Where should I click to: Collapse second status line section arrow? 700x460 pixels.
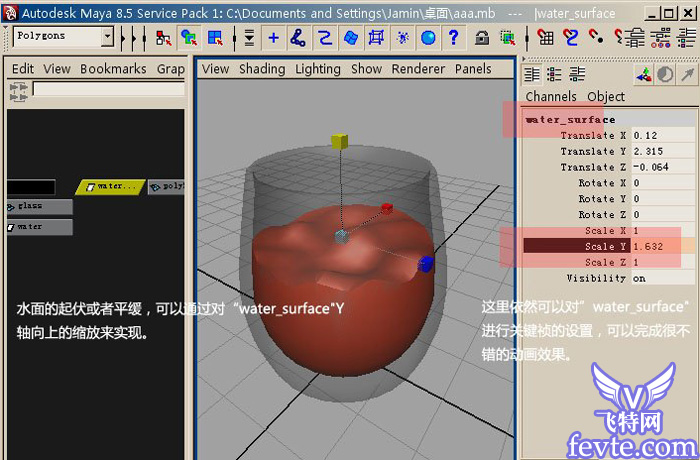point(133,38)
